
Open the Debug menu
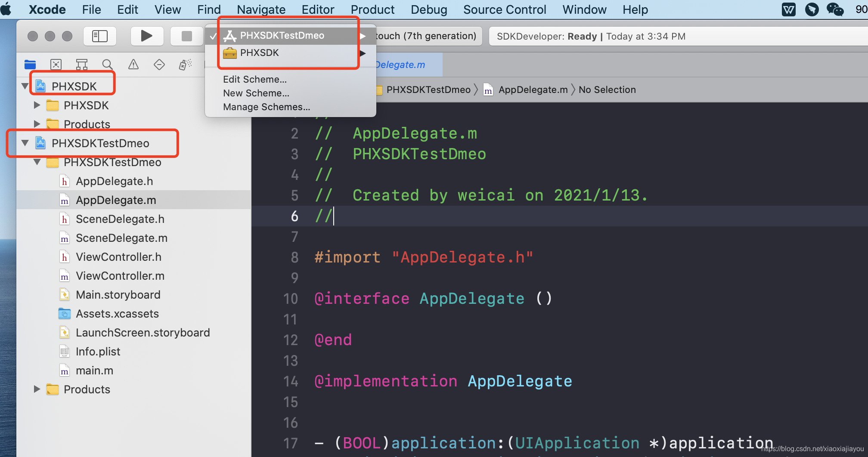[x=429, y=9]
